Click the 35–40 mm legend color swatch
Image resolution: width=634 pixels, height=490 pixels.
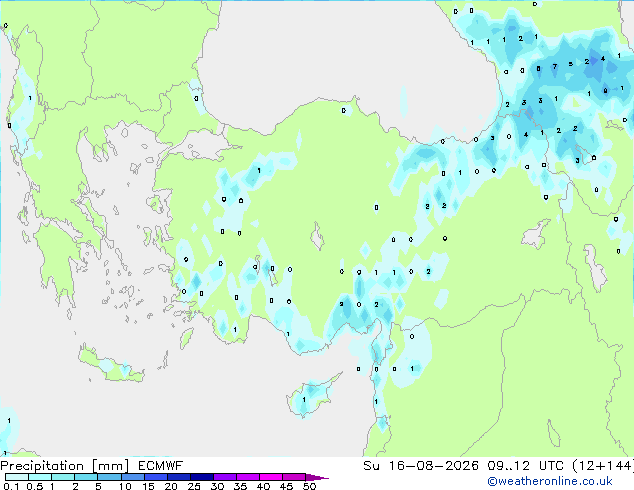tap(247, 477)
